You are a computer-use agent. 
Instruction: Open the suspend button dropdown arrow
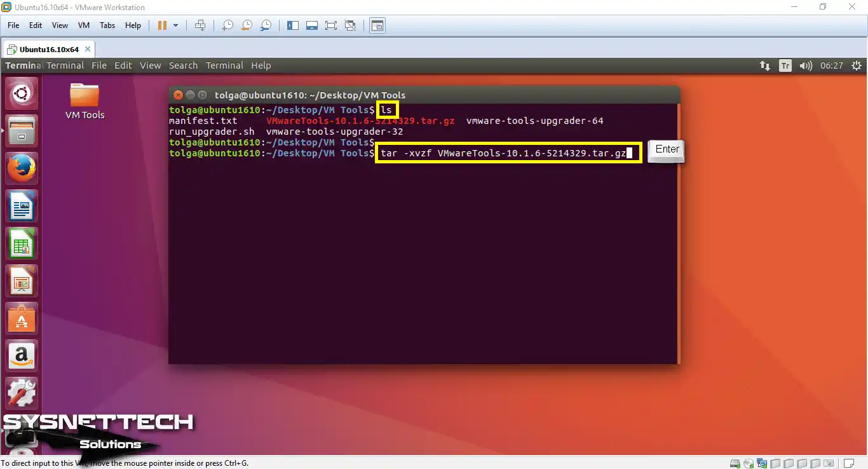[175, 25]
